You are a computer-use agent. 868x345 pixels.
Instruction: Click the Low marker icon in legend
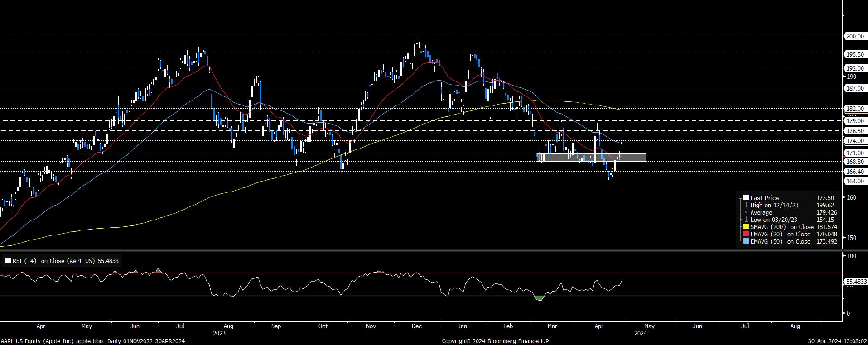click(746, 220)
